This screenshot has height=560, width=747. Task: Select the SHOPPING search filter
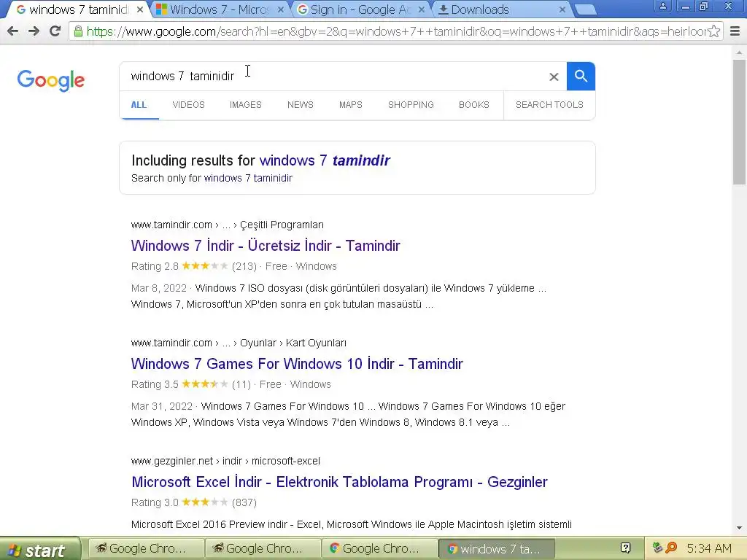coord(411,105)
